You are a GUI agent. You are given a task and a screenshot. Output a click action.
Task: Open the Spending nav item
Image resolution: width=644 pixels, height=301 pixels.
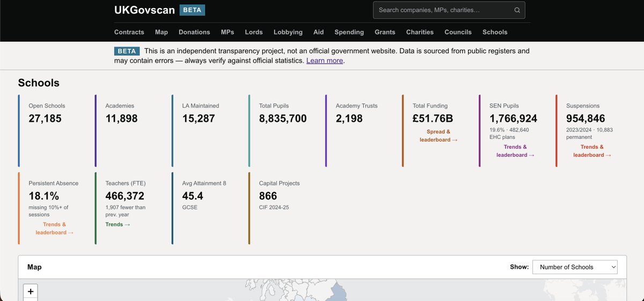[349, 32]
